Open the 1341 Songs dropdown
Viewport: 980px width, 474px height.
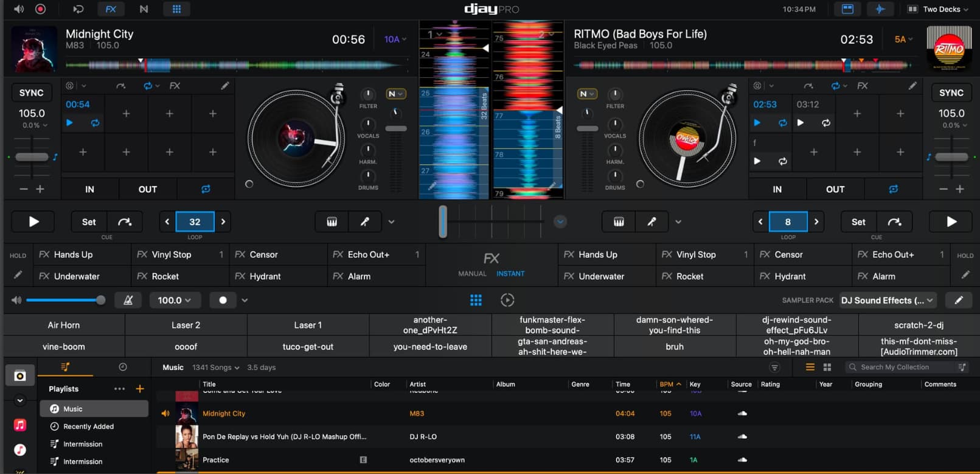[x=216, y=368]
